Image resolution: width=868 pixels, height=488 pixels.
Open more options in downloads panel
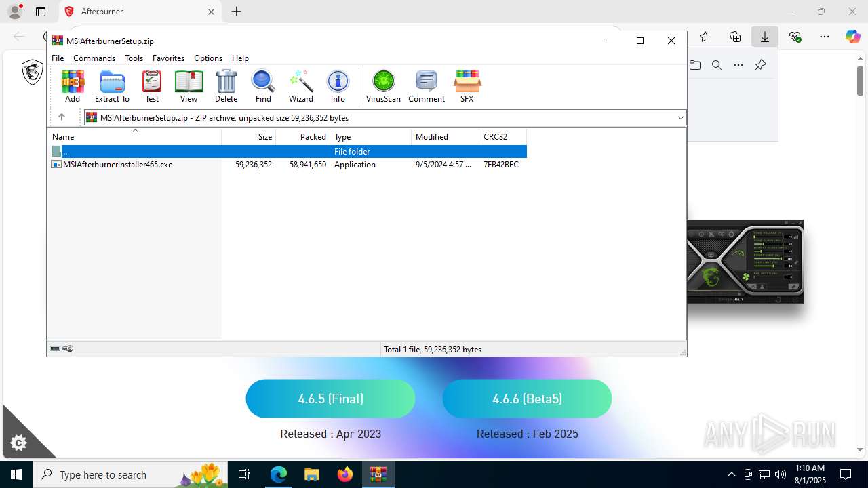(x=738, y=65)
